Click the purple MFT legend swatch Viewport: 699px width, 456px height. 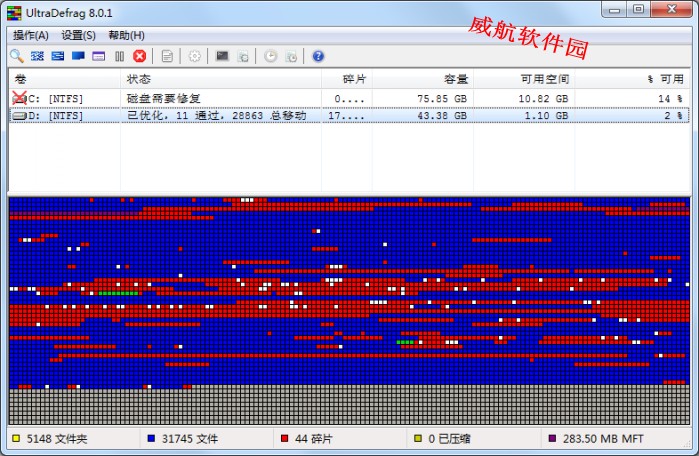tap(552, 438)
